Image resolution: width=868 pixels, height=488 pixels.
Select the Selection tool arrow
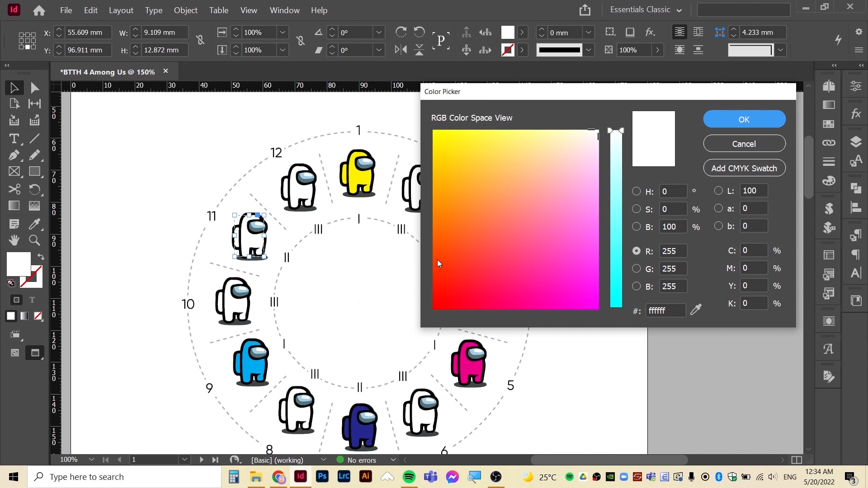pos(14,88)
